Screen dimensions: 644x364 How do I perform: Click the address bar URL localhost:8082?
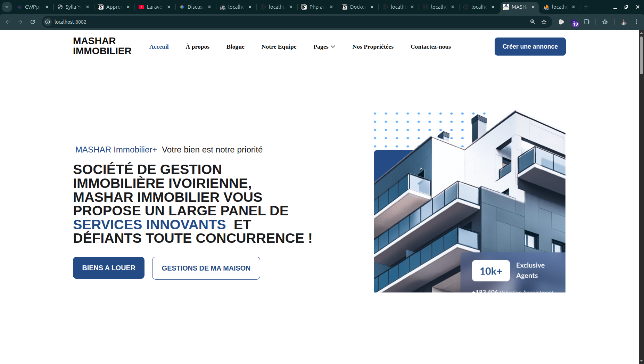pos(71,22)
